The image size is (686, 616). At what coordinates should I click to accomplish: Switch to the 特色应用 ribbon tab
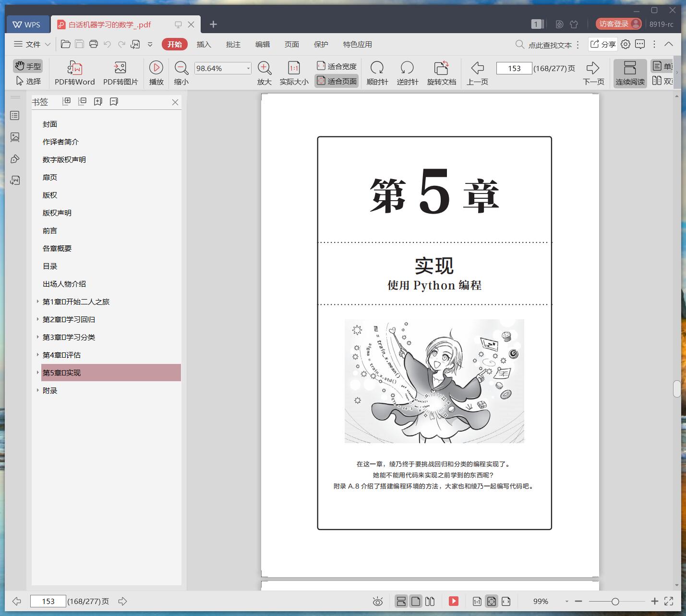click(x=358, y=44)
